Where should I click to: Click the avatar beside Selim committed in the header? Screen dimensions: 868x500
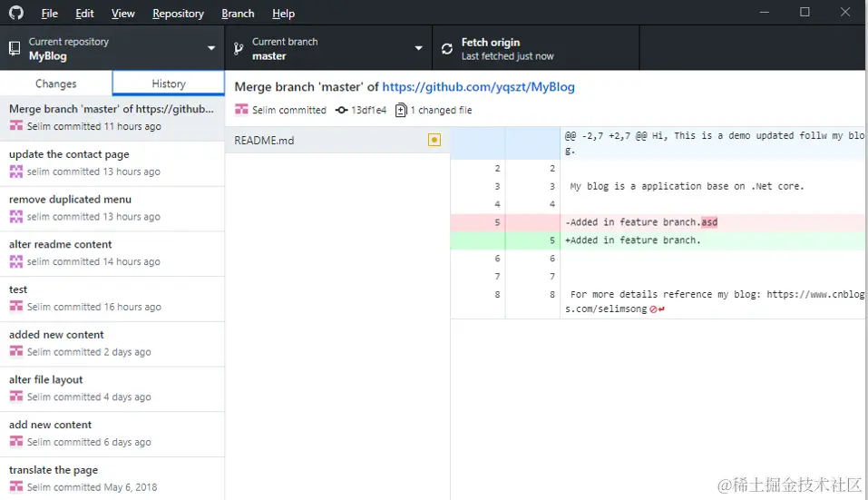[241, 110]
